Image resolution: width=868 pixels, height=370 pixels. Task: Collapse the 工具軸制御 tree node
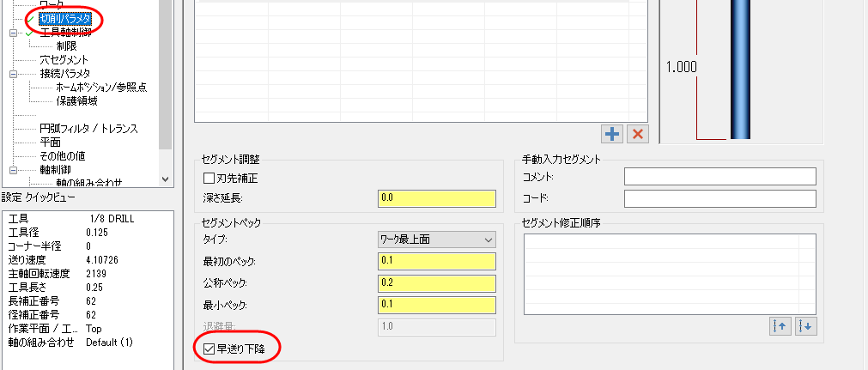pos(13,33)
